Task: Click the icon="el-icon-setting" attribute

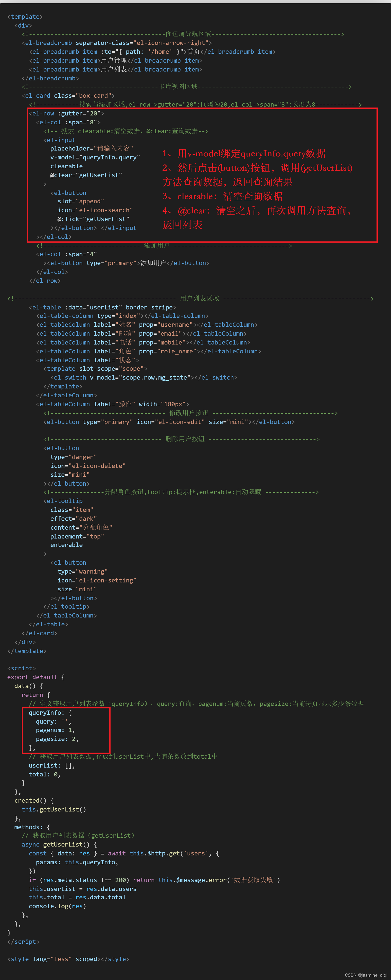Action: point(97,581)
